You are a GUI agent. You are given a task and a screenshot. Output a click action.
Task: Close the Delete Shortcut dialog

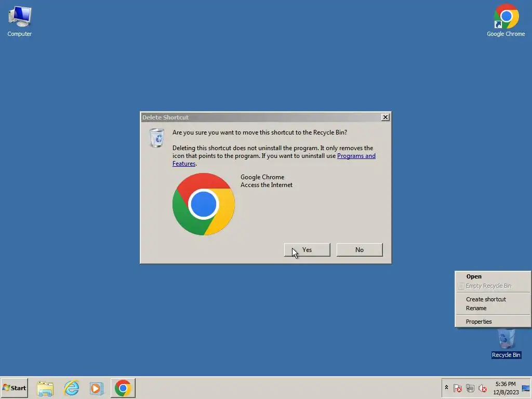tap(385, 117)
